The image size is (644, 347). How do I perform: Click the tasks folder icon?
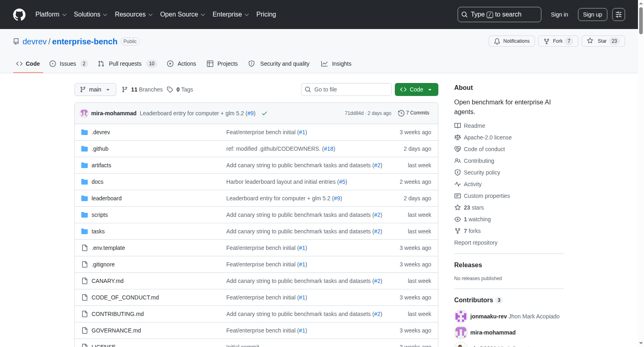85,231
